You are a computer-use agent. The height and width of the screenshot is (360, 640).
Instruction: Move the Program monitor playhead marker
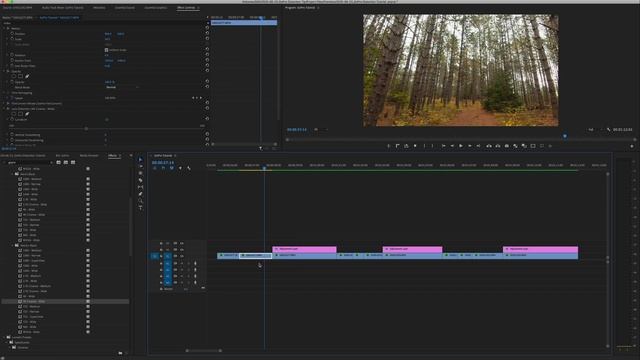(565, 136)
